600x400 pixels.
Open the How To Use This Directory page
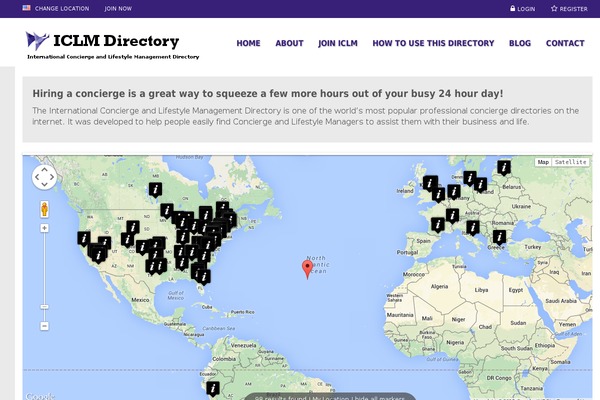[x=433, y=43]
